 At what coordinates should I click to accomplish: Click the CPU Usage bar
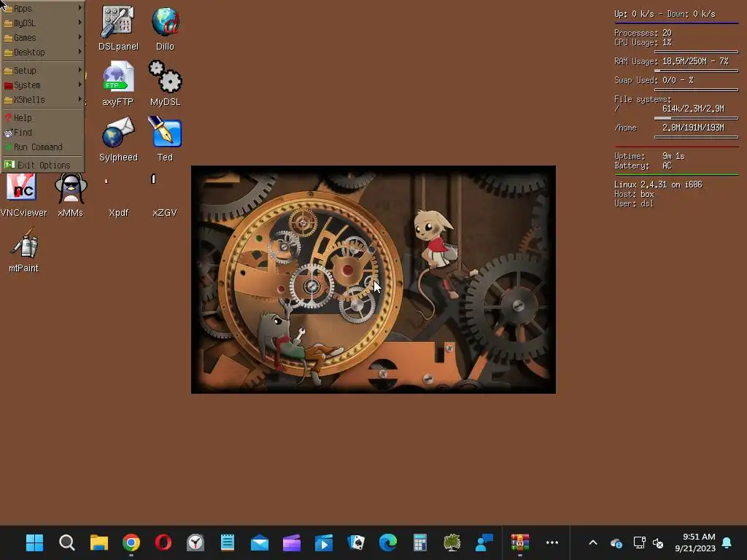click(x=696, y=52)
